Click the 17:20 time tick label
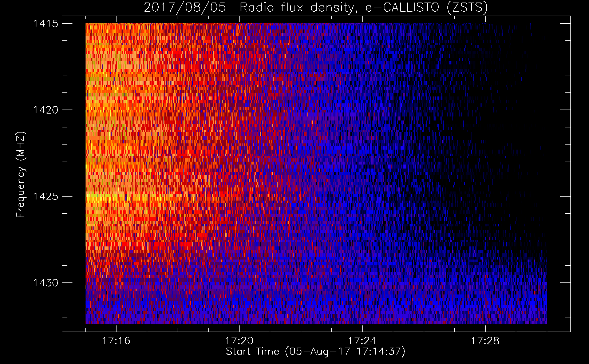 pos(239,341)
